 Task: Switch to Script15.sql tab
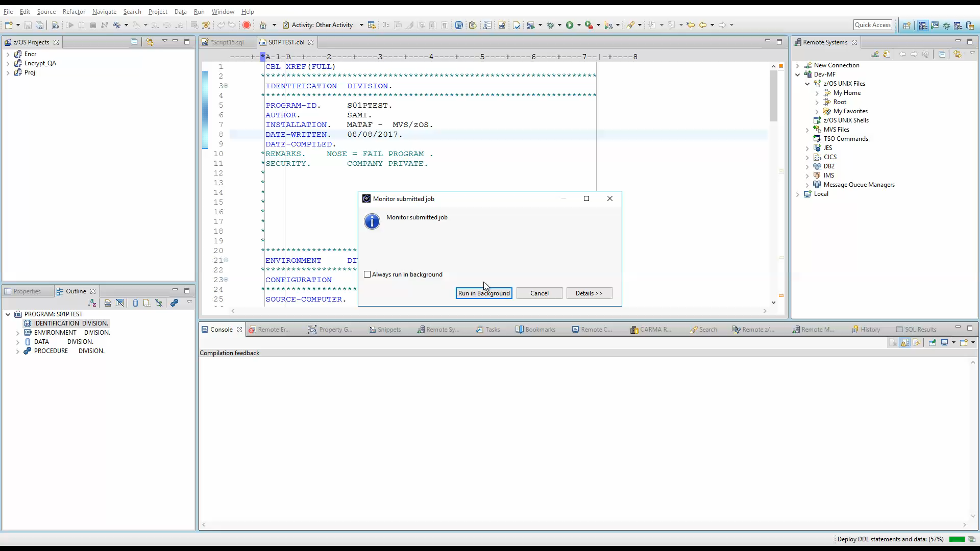228,42
